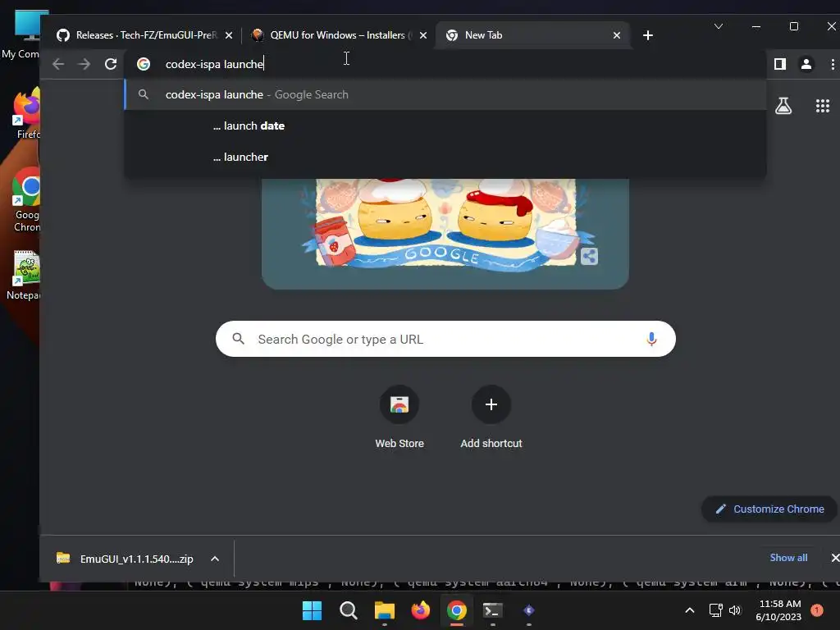Viewport: 840px width, 630px height.
Task: Open Firefox from the taskbar
Action: pos(421,610)
